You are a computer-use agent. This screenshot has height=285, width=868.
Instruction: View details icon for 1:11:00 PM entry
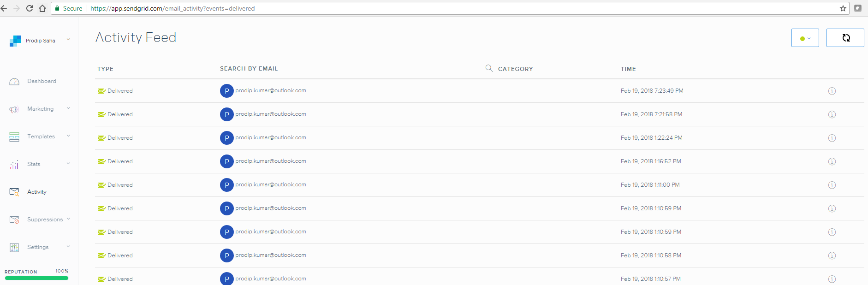point(832,185)
